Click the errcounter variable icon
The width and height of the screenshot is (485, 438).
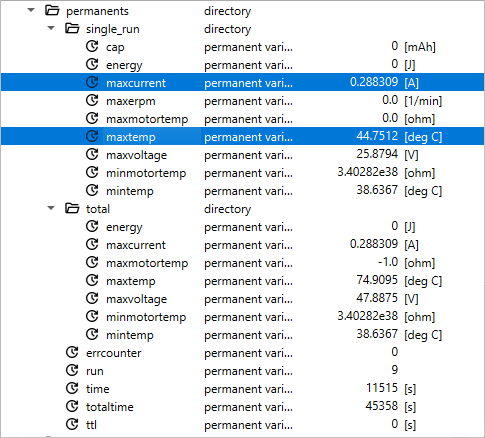coord(72,352)
